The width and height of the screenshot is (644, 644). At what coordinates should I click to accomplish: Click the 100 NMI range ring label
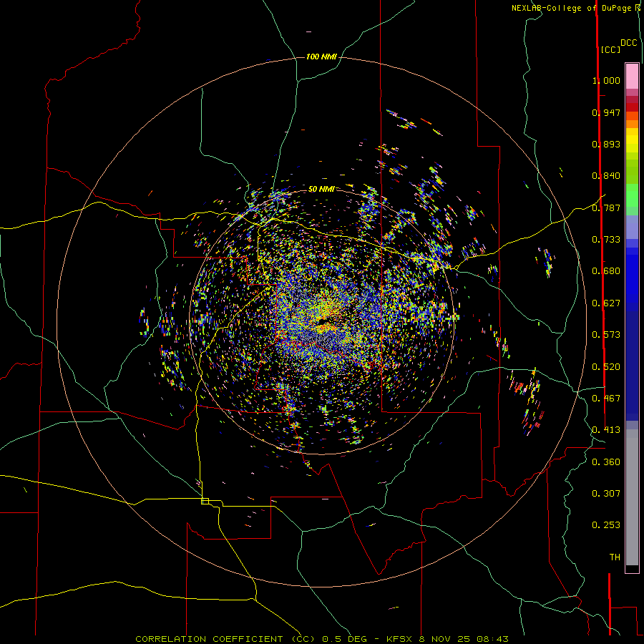click(321, 57)
